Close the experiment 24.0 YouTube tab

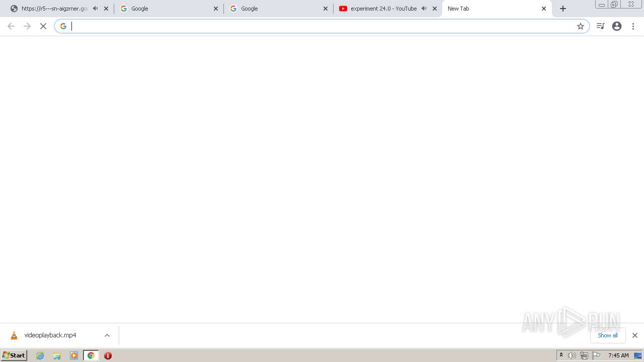coord(435,9)
